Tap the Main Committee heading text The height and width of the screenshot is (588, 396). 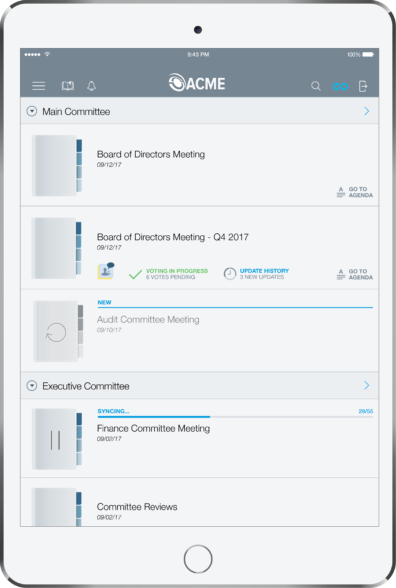click(x=76, y=111)
